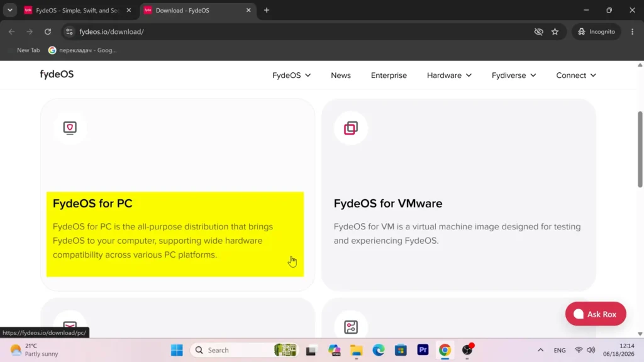Open the Chrome three-dot menu

633,31
